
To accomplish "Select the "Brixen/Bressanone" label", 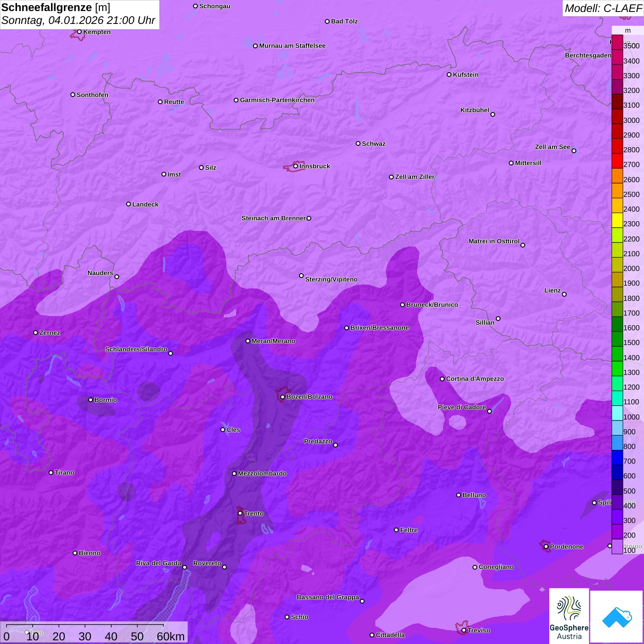I will pyautogui.click(x=379, y=328).
